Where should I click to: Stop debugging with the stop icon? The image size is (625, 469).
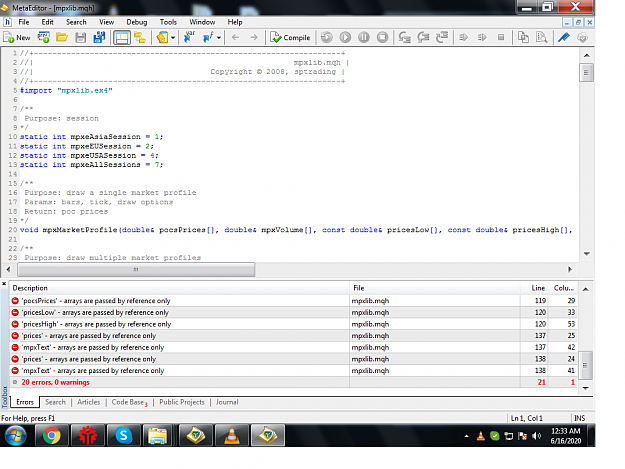pos(382,37)
